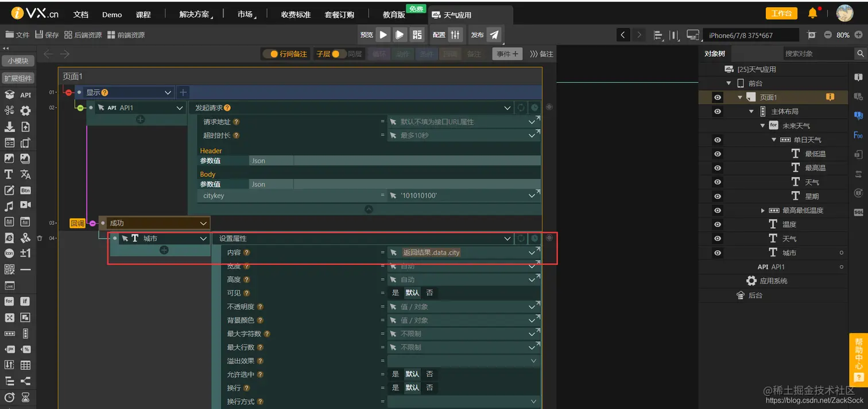This screenshot has width=868, height=409.
Task: Open the user avatar profile
Action: point(844,13)
